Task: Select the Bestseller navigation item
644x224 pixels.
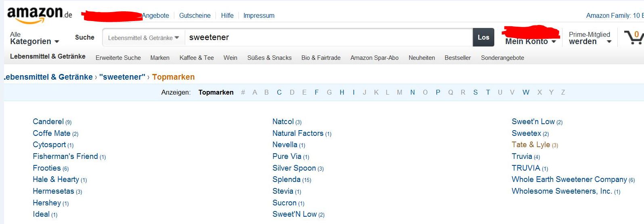Action: 458,58
